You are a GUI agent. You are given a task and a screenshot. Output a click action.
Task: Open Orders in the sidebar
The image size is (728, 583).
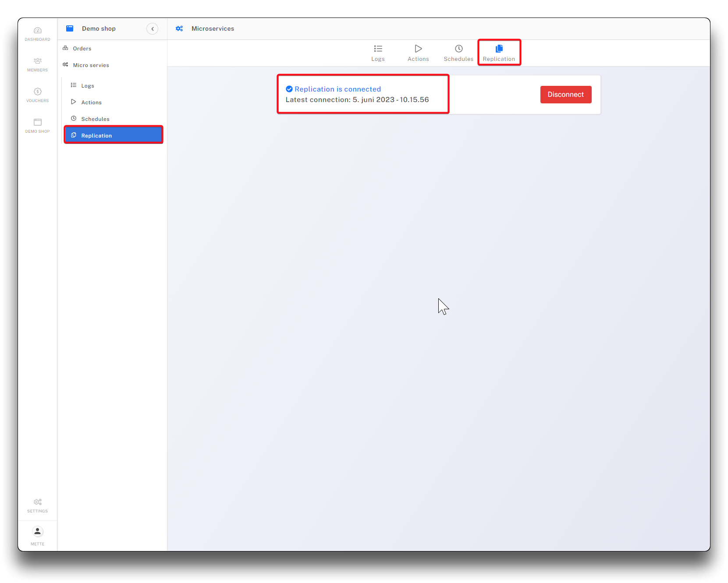click(x=82, y=49)
